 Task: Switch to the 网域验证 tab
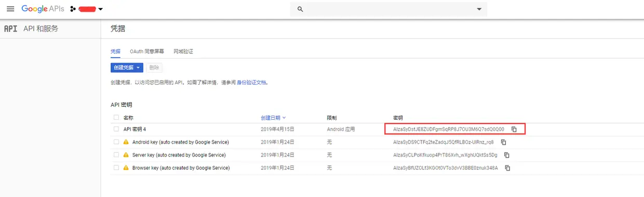point(183,51)
